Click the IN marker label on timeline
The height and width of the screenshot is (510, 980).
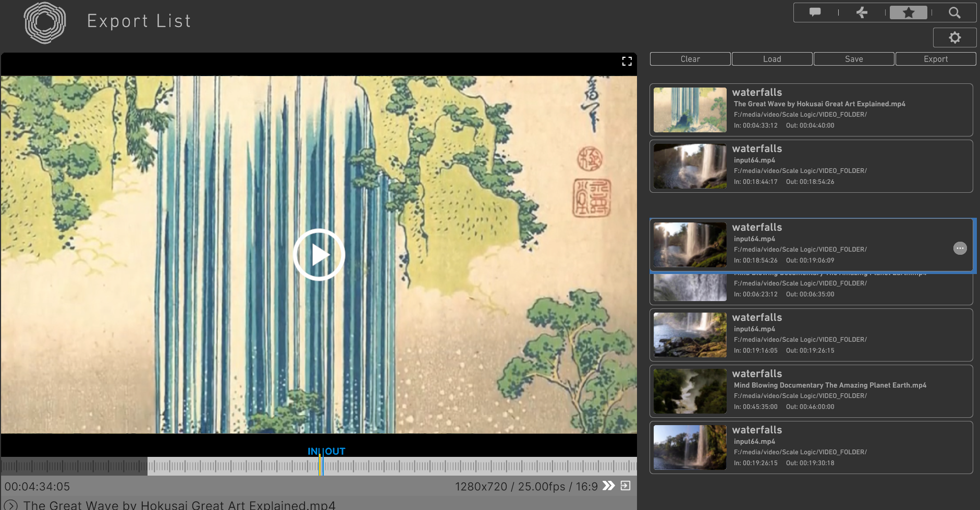313,452
